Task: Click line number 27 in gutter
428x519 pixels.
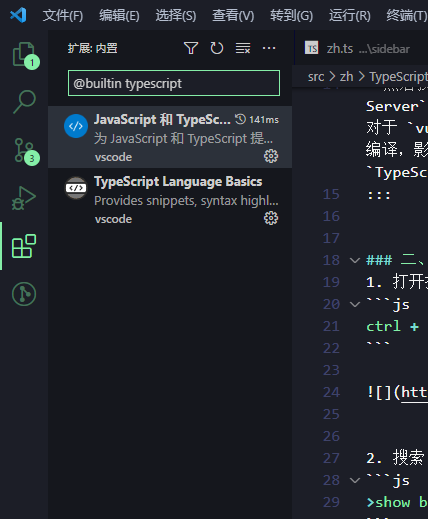Action: [331, 458]
